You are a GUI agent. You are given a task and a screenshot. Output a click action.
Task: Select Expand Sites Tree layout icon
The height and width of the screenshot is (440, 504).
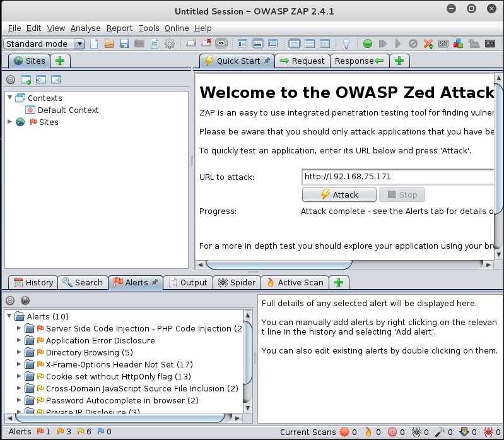pyautogui.click(x=242, y=44)
